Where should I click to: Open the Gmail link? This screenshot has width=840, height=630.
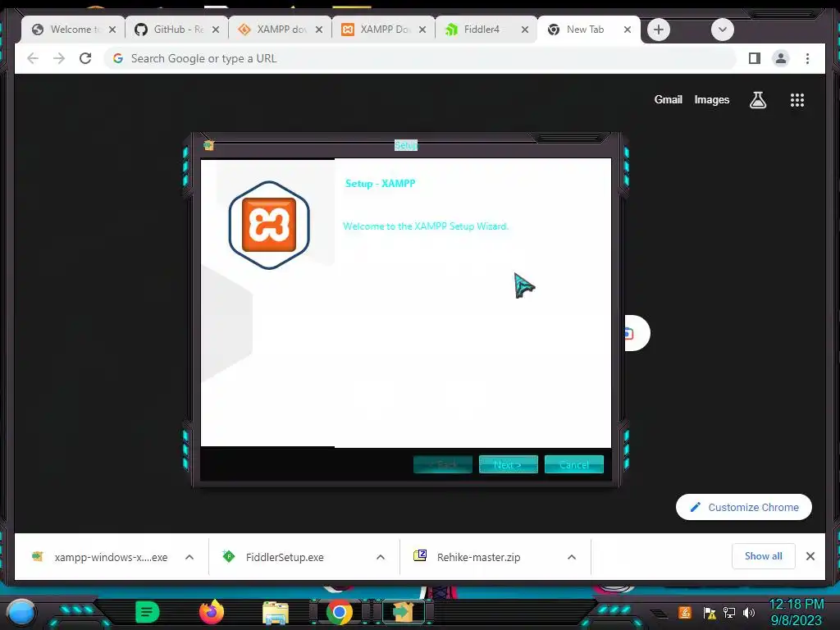click(668, 99)
